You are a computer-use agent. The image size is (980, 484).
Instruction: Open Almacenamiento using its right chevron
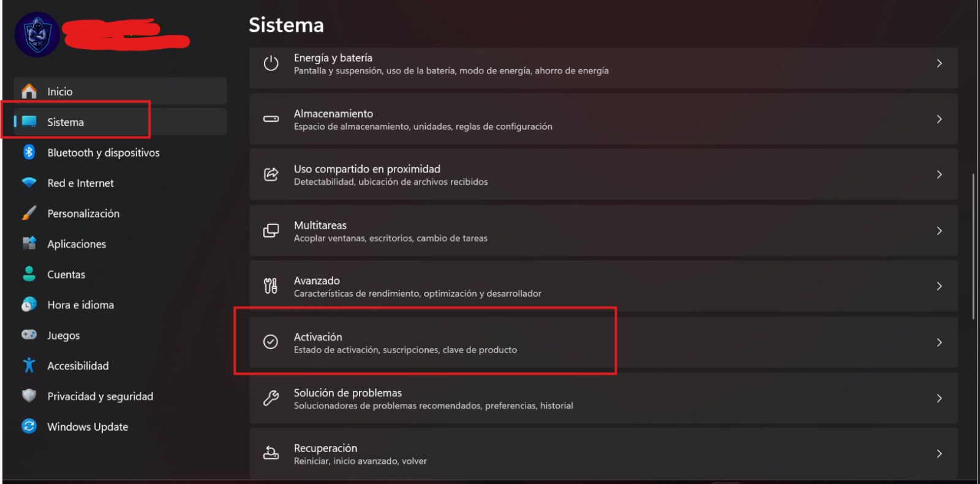tap(939, 119)
